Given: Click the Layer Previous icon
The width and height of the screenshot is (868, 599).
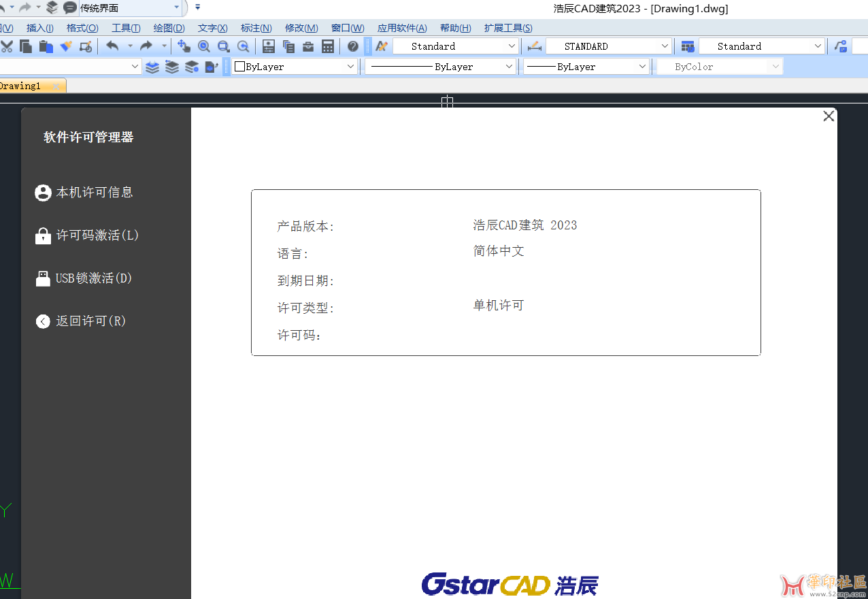Looking at the screenshot, I should pos(172,67).
